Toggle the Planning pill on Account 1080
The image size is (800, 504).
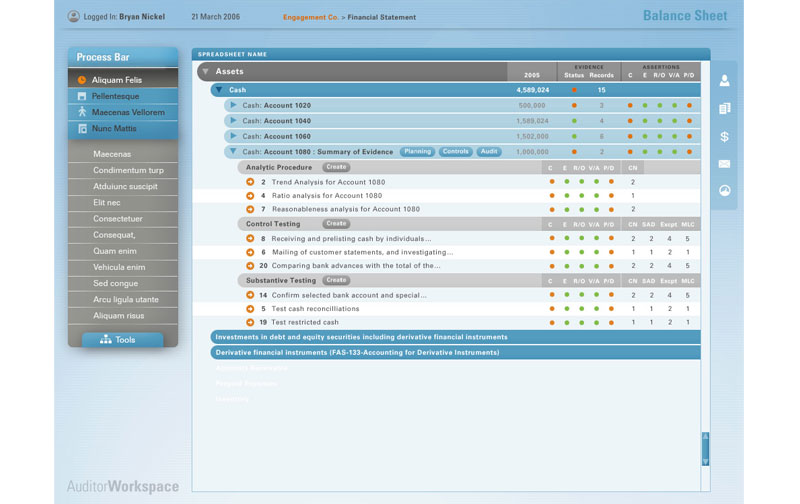(417, 152)
